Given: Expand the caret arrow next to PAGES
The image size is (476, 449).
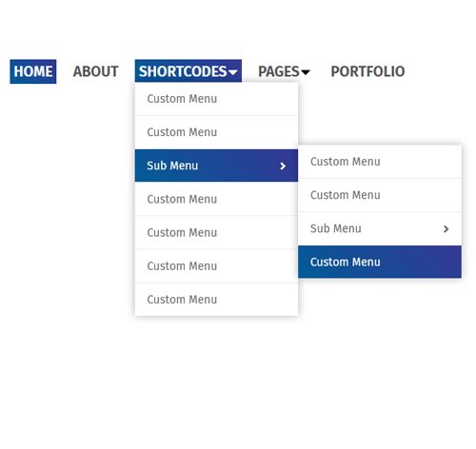Looking at the screenshot, I should click(x=306, y=72).
